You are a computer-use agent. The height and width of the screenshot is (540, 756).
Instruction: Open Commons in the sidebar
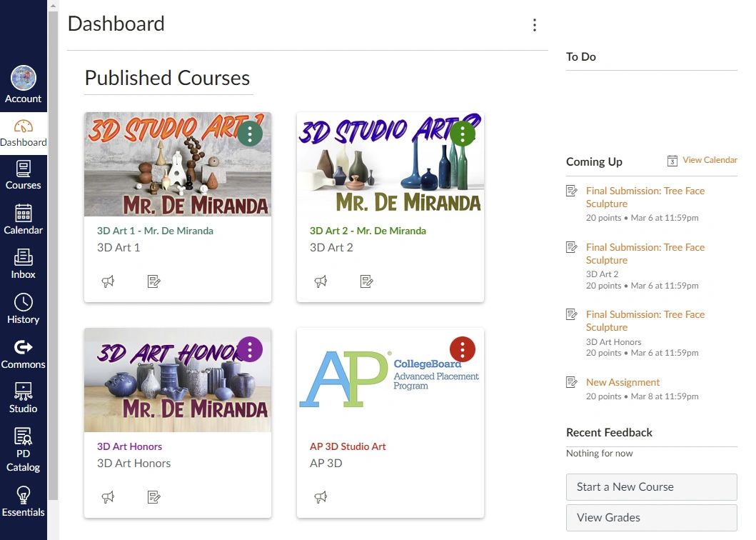coord(23,354)
